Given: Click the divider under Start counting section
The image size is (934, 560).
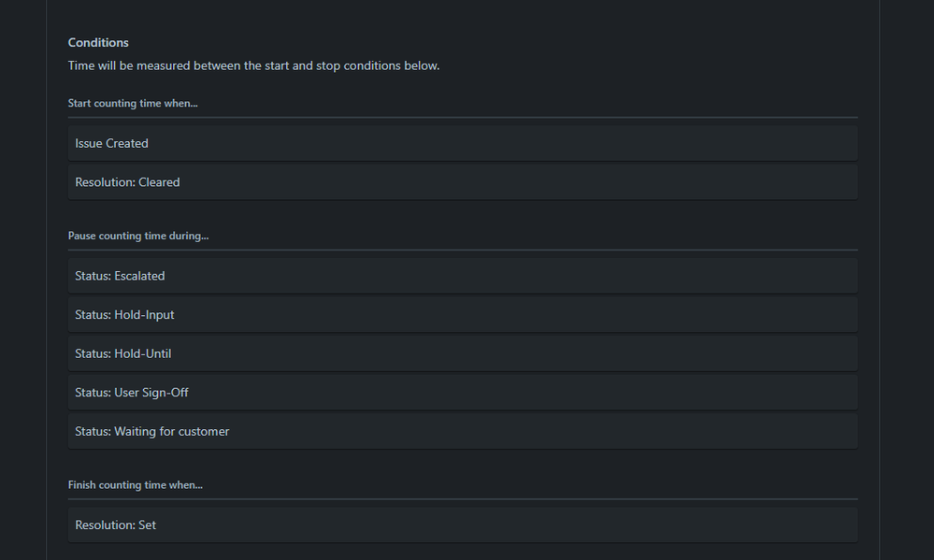Looking at the screenshot, I should click(x=462, y=116).
